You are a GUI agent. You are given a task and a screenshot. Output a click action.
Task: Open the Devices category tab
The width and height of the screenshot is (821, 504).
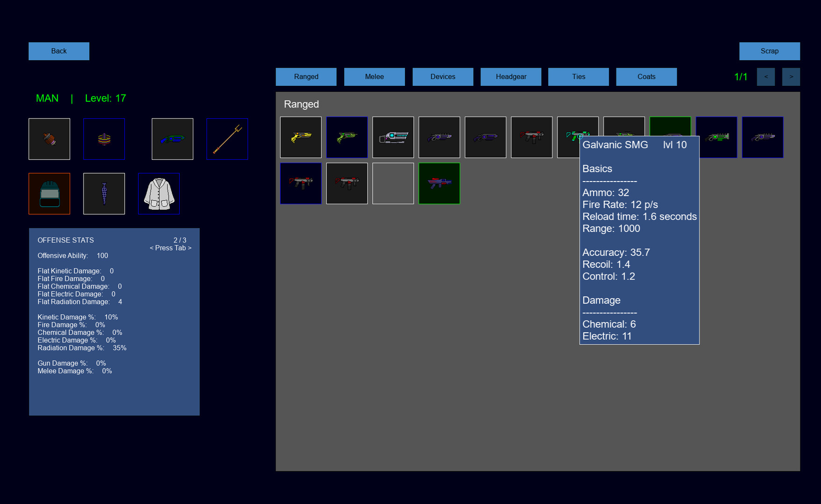pyautogui.click(x=443, y=77)
